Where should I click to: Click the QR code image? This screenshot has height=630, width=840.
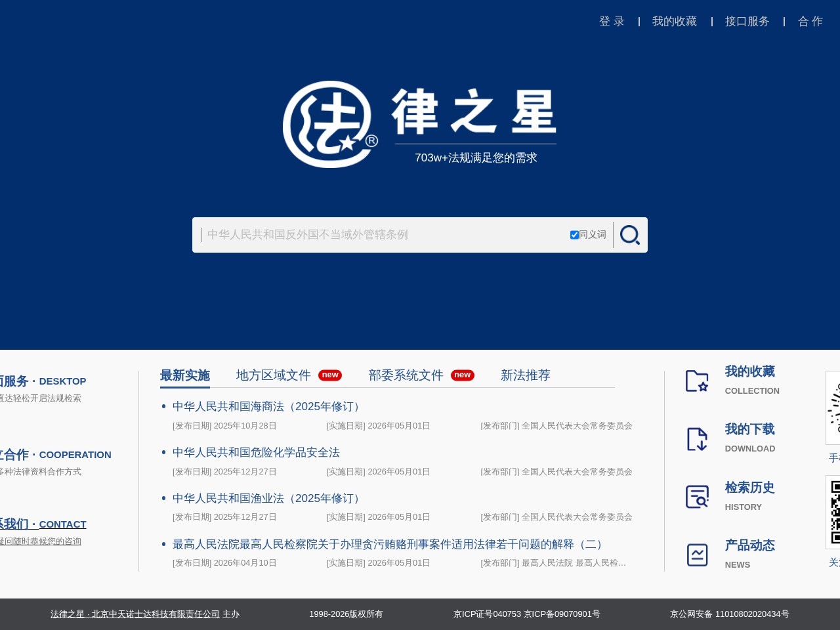click(833, 512)
